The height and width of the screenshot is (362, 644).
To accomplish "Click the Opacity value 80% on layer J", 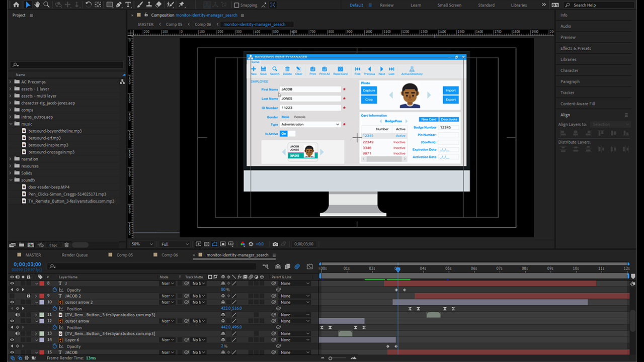I will tap(223, 290).
